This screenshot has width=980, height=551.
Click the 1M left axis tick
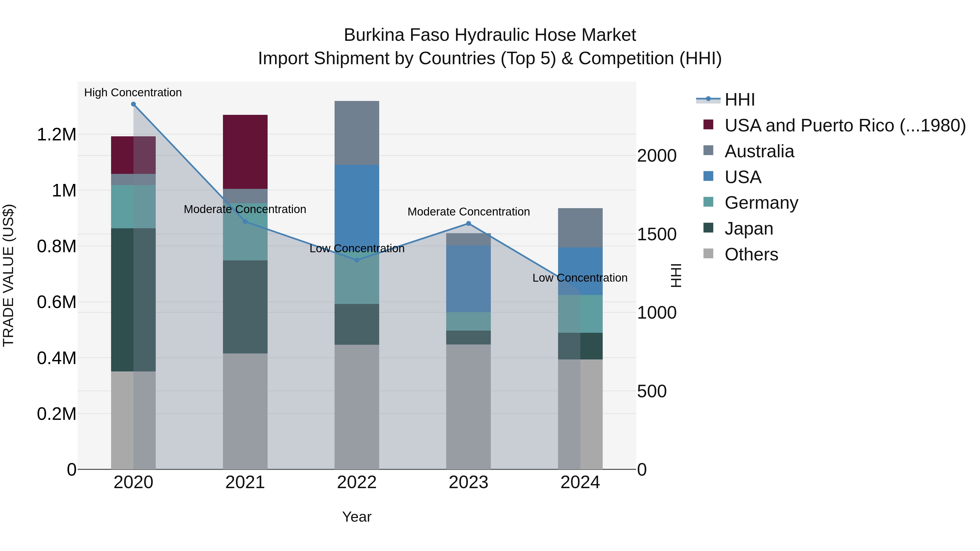(64, 191)
